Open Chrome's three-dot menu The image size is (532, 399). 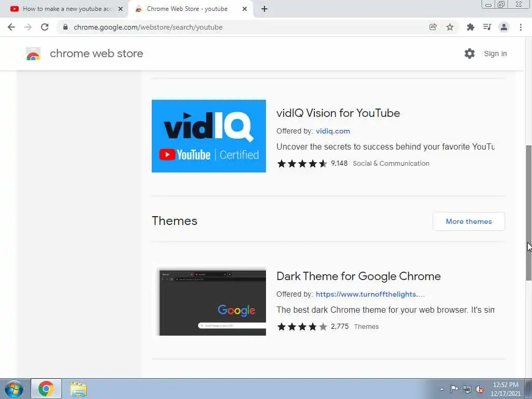pos(521,27)
